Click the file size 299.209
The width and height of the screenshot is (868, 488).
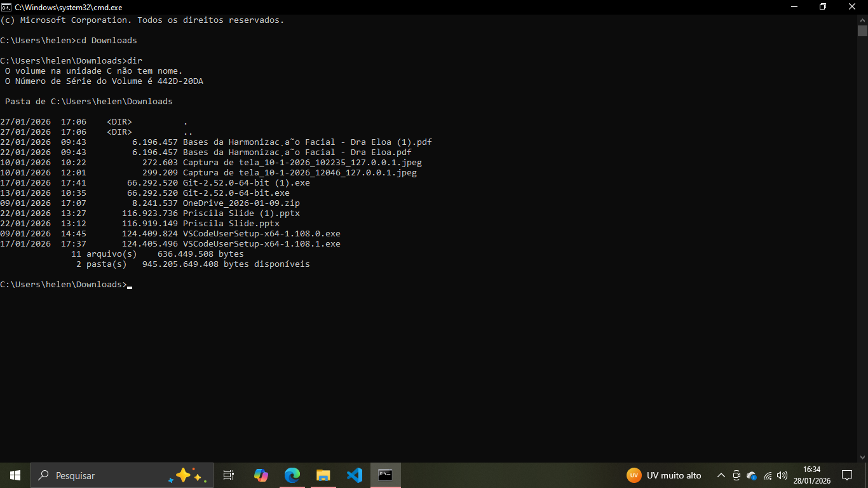click(160, 172)
